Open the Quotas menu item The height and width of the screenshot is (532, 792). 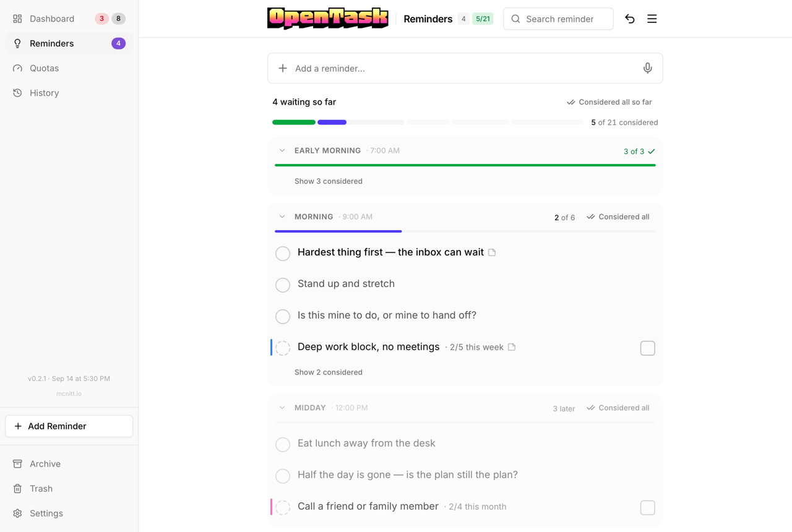(x=69, y=68)
